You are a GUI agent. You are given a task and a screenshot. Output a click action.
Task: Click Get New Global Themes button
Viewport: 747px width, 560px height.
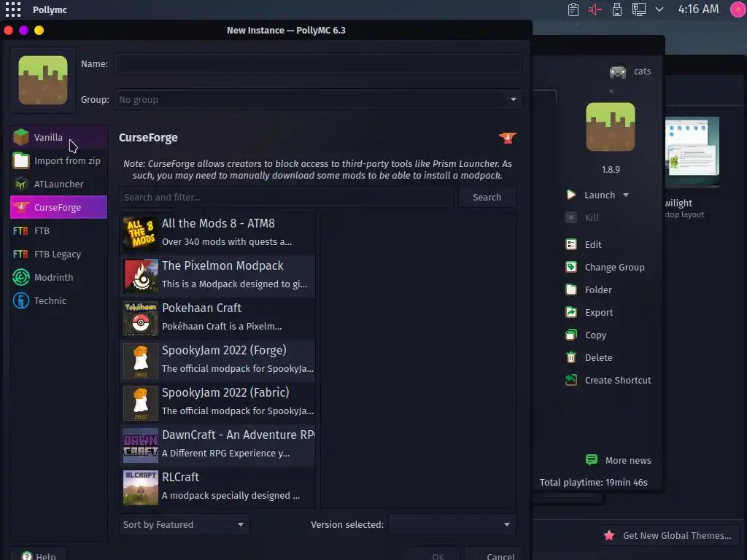[668, 535]
